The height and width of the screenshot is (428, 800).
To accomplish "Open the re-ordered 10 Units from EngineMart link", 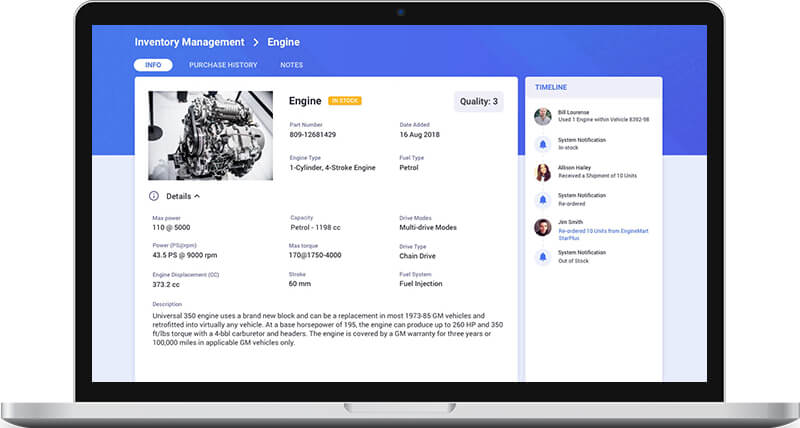I will coord(603,234).
